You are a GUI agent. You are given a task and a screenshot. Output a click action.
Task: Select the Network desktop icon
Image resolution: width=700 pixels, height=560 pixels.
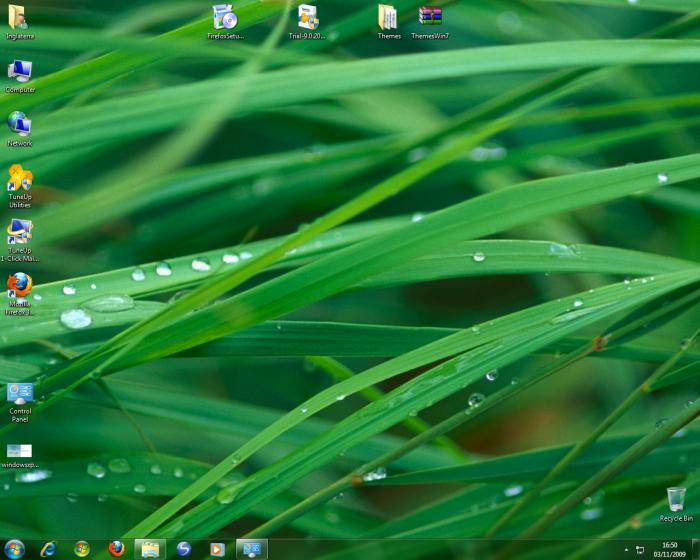pyautogui.click(x=19, y=125)
